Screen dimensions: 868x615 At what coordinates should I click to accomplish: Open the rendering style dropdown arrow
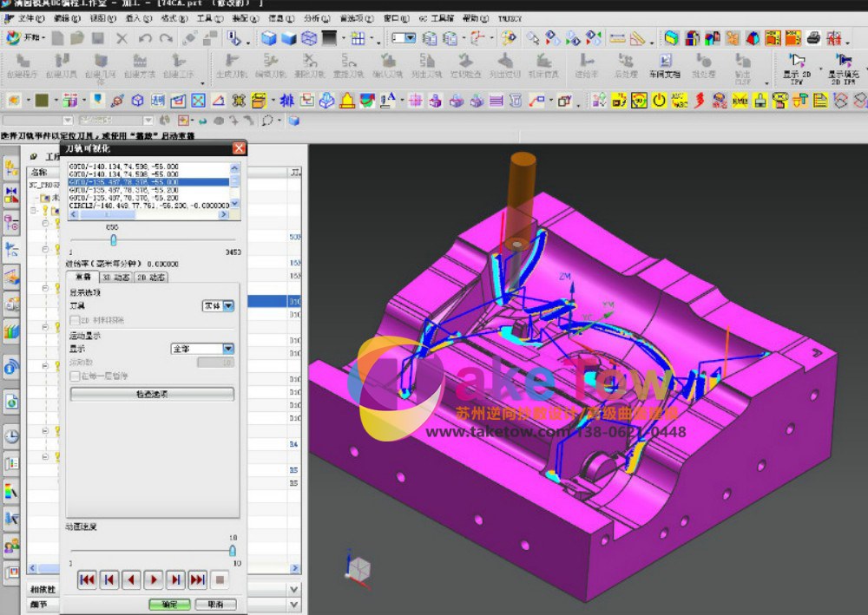(x=344, y=38)
